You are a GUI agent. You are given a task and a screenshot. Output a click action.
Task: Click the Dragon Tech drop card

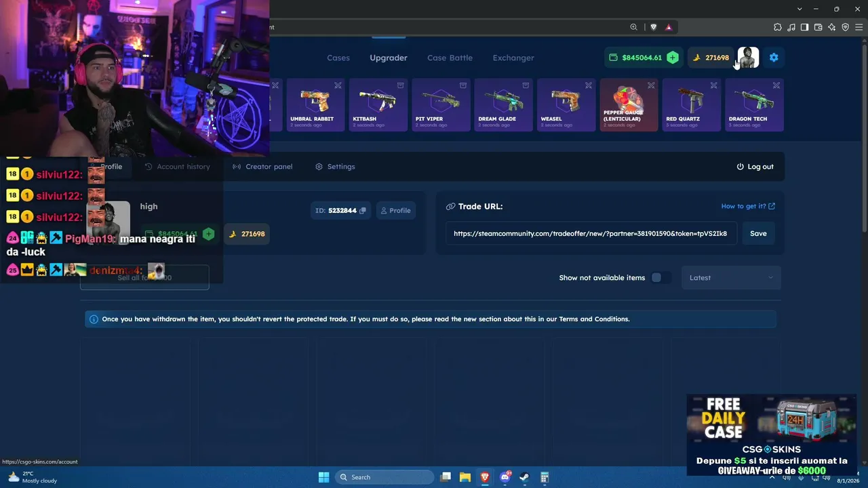[754, 105]
